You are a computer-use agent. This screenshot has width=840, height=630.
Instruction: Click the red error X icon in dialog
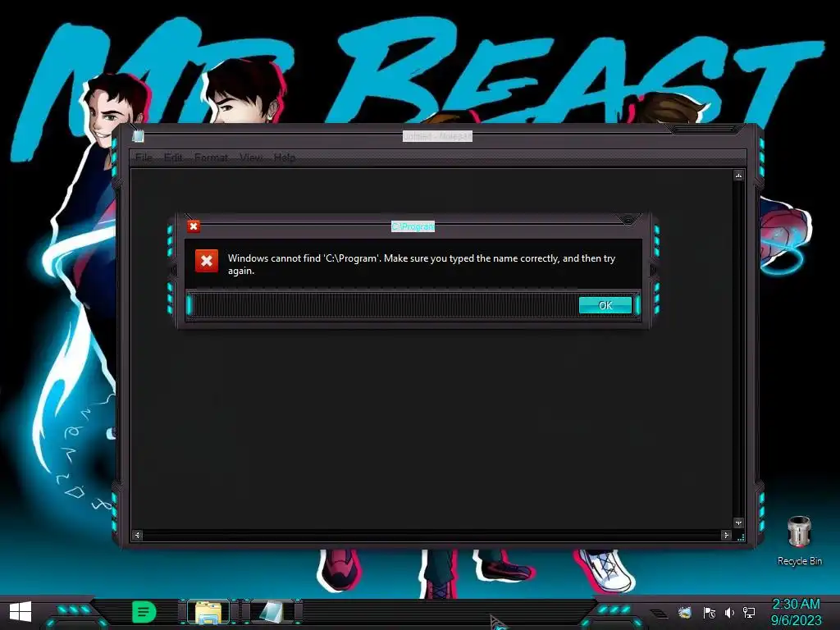tap(206, 261)
